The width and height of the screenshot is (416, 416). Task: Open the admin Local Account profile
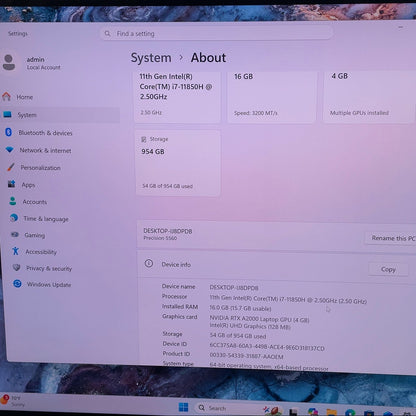(33, 63)
